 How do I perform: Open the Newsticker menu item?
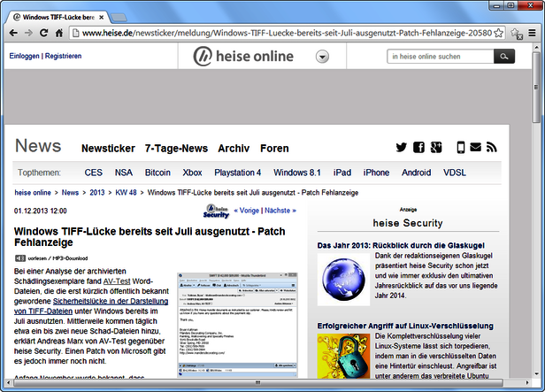coord(108,149)
